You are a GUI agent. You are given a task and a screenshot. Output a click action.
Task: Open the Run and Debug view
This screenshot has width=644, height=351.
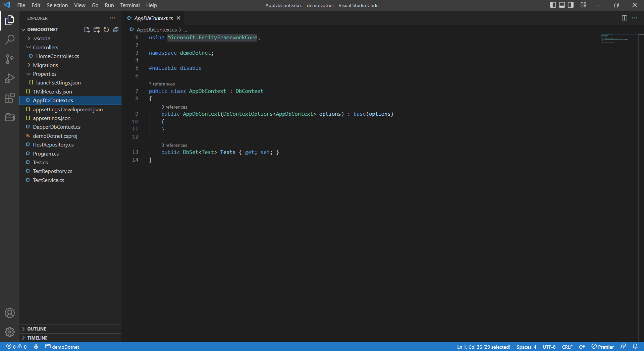(10, 78)
